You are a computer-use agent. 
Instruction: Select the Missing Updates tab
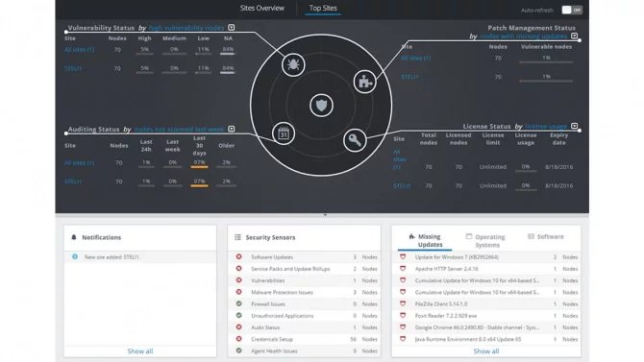425,240
